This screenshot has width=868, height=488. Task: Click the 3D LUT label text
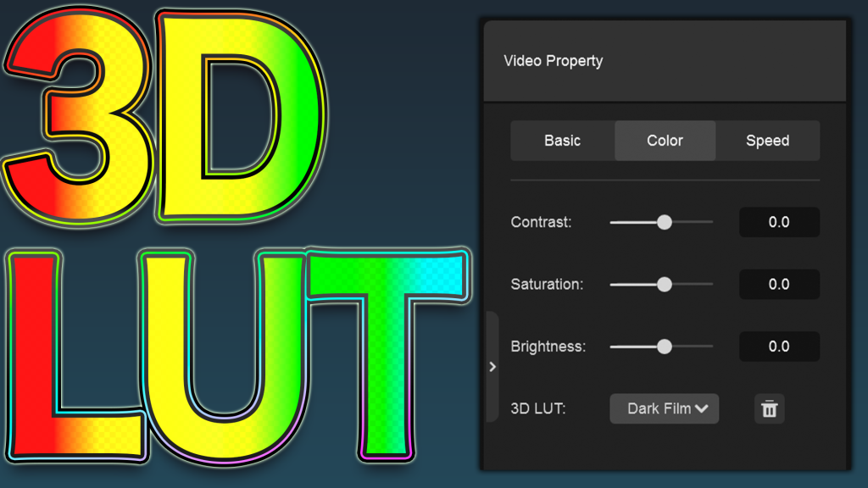[538, 409]
